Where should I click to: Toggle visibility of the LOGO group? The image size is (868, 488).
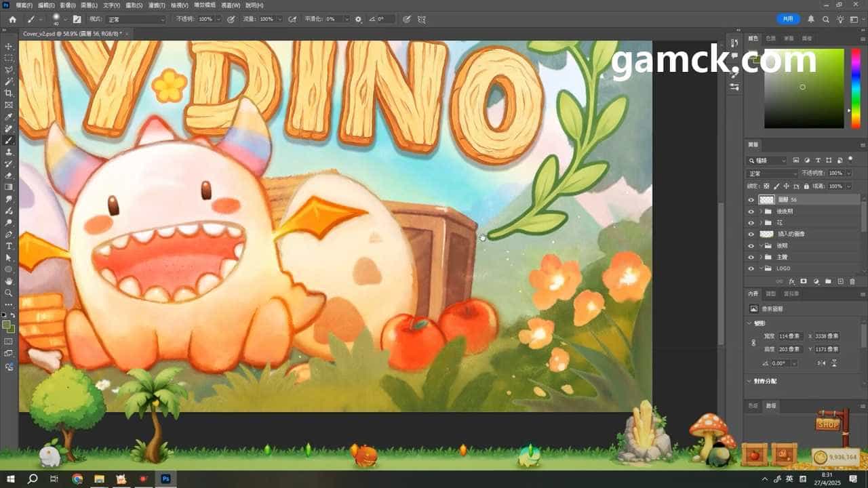tap(751, 268)
